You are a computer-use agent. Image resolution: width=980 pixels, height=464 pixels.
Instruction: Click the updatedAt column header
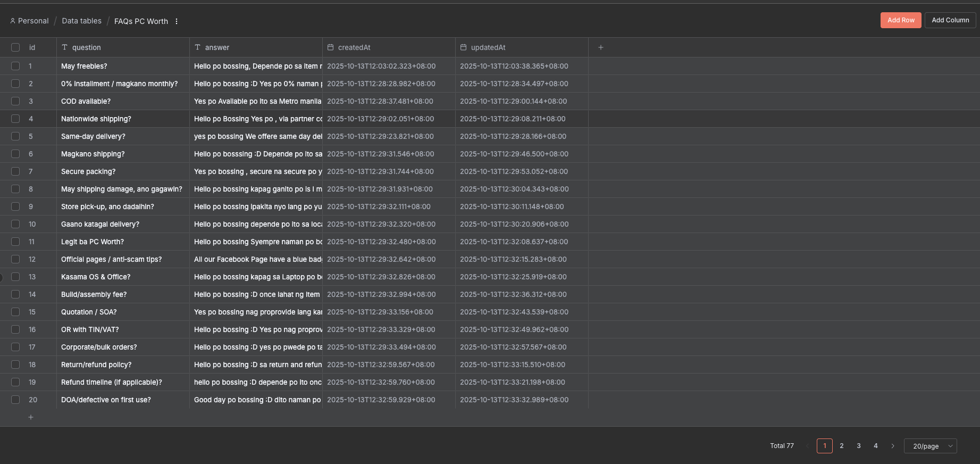pos(522,47)
